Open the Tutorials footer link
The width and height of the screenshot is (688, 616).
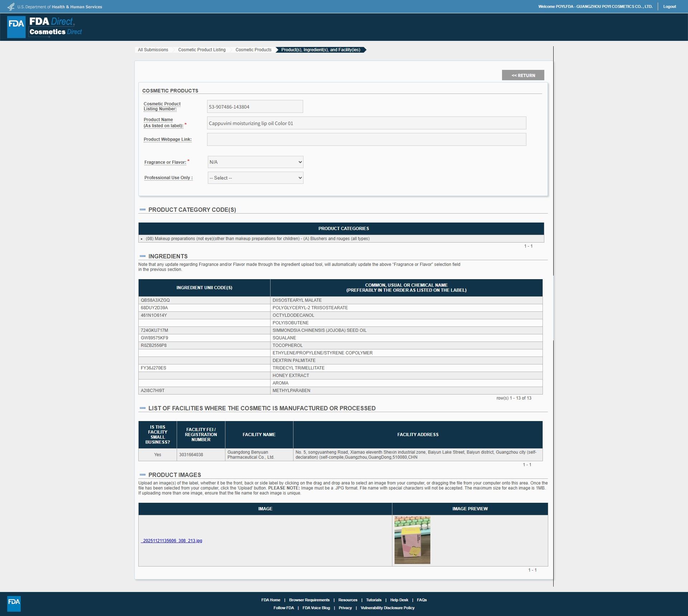click(x=373, y=600)
